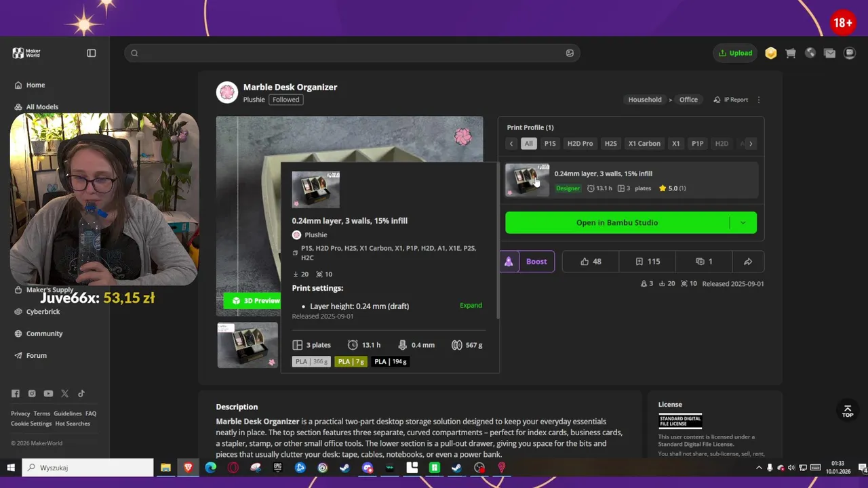The height and width of the screenshot is (488, 868).
Task: Expand the print settings in popup
Action: pyautogui.click(x=471, y=306)
